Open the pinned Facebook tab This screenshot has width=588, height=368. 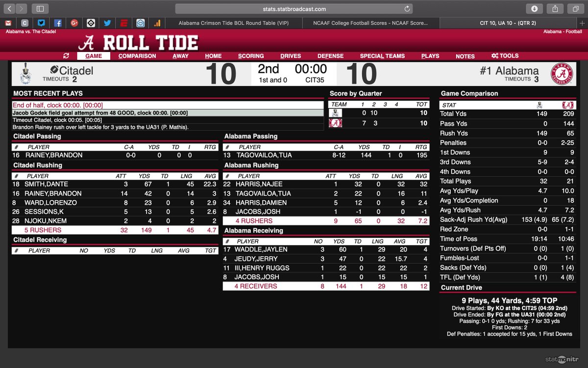tap(58, 23)
